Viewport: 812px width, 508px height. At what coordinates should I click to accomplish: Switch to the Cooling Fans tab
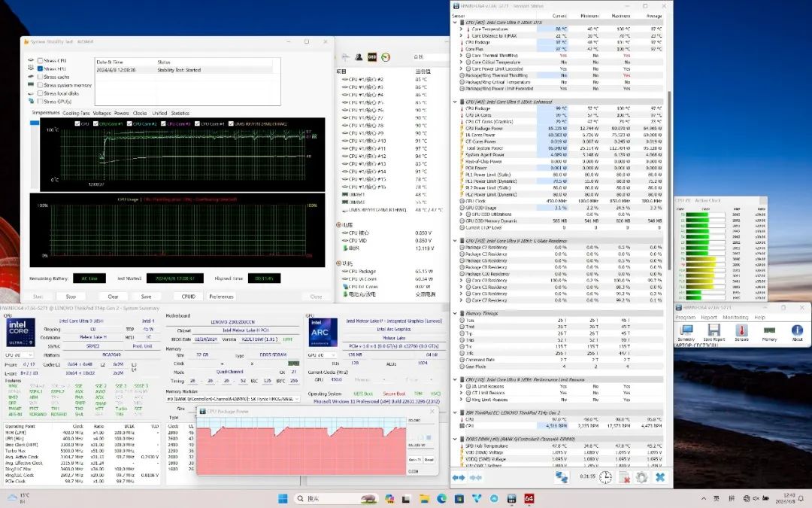pyautogui.click(x=76, y=113)
